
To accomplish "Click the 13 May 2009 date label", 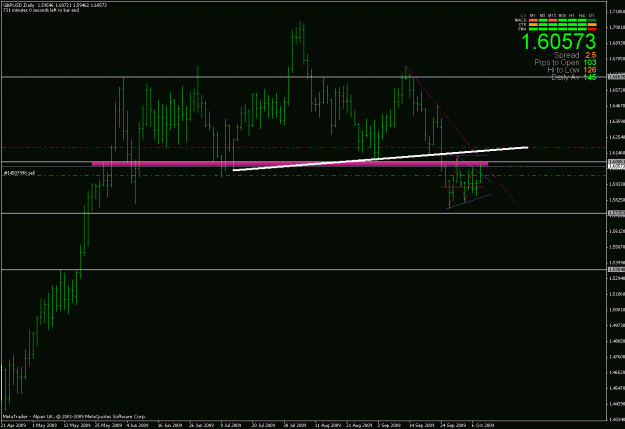I will pyautogui.click(x=75, y=425).
